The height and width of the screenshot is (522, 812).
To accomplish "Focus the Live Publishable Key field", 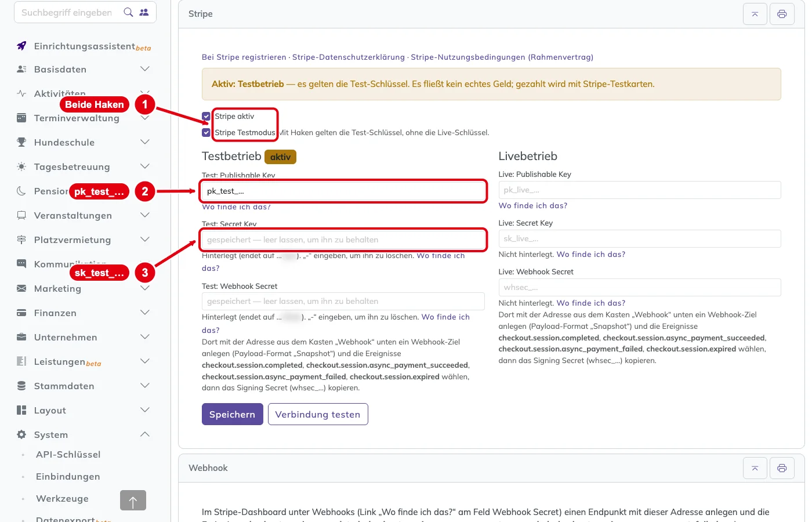I will 640,190.
